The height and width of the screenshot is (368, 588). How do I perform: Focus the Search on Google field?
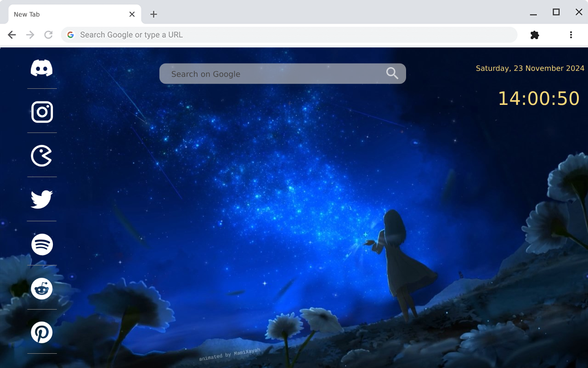point(283,74)
